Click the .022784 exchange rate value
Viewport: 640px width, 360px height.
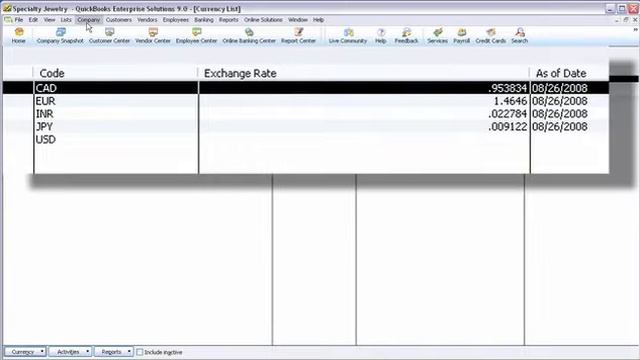click(508, 113)
